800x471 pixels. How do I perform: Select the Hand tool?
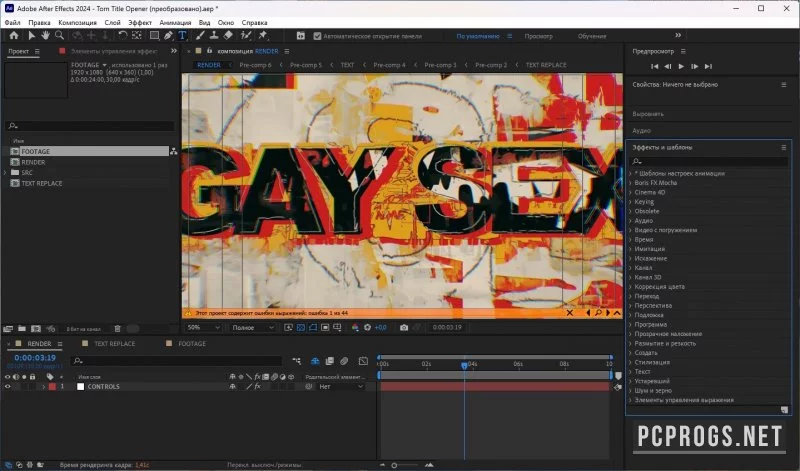45,35
